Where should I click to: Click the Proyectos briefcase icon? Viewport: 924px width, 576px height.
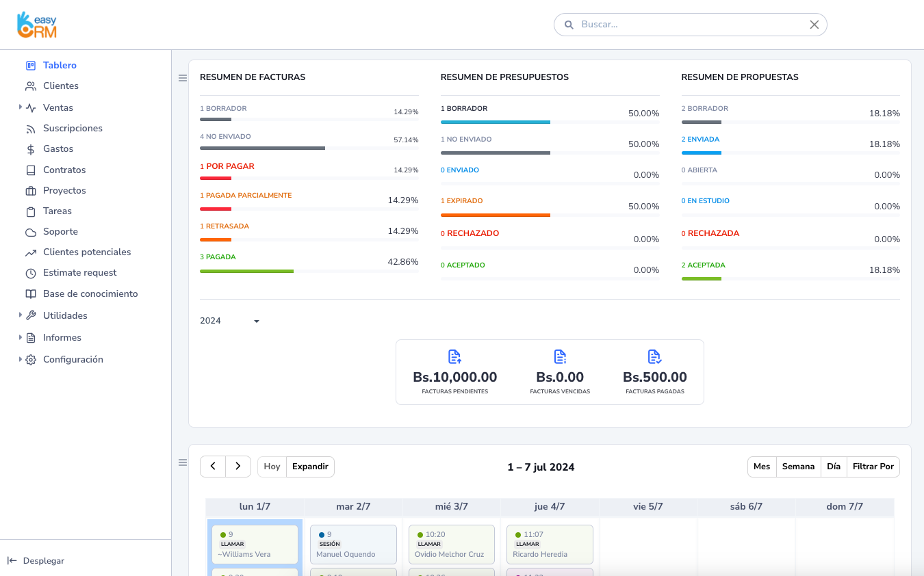pyautogui.click(x=31, y=191)
